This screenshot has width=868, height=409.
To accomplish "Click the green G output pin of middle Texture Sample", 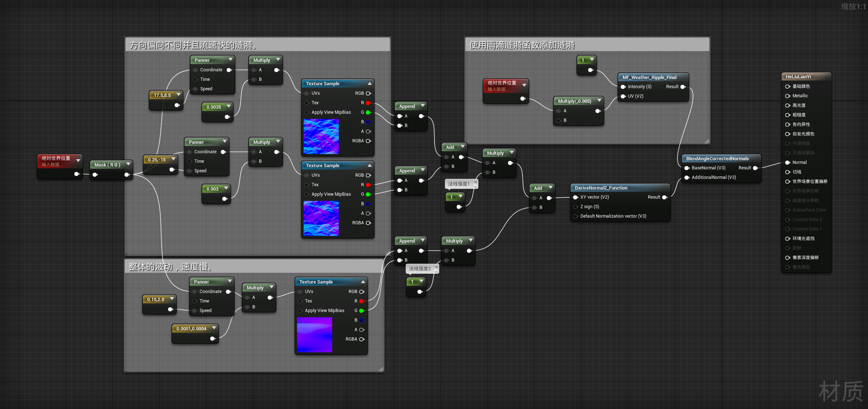I will coord(368,194).
